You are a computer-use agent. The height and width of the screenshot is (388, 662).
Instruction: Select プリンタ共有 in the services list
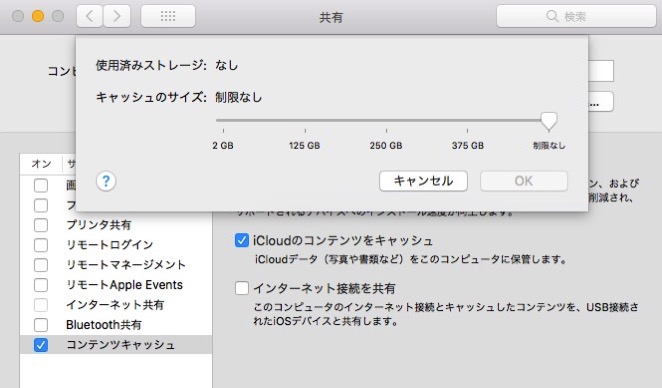(99, 225)
